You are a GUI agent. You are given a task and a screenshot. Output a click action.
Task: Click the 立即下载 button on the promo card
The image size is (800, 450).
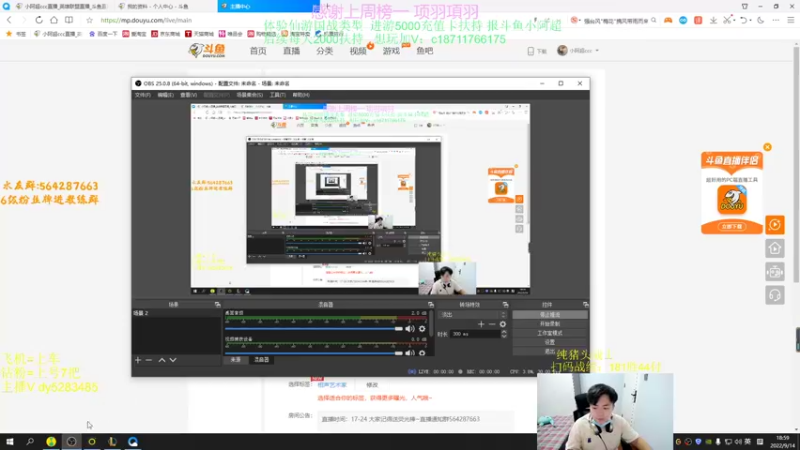[732, 227]
